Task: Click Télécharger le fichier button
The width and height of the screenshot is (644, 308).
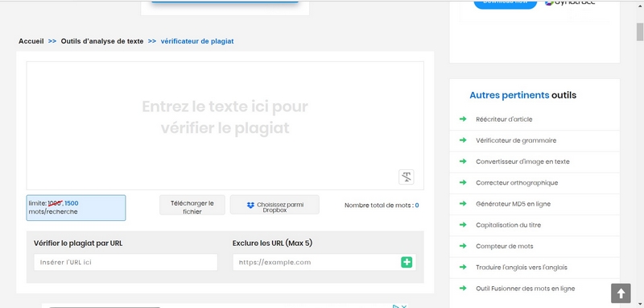Action: coord(192,205)
